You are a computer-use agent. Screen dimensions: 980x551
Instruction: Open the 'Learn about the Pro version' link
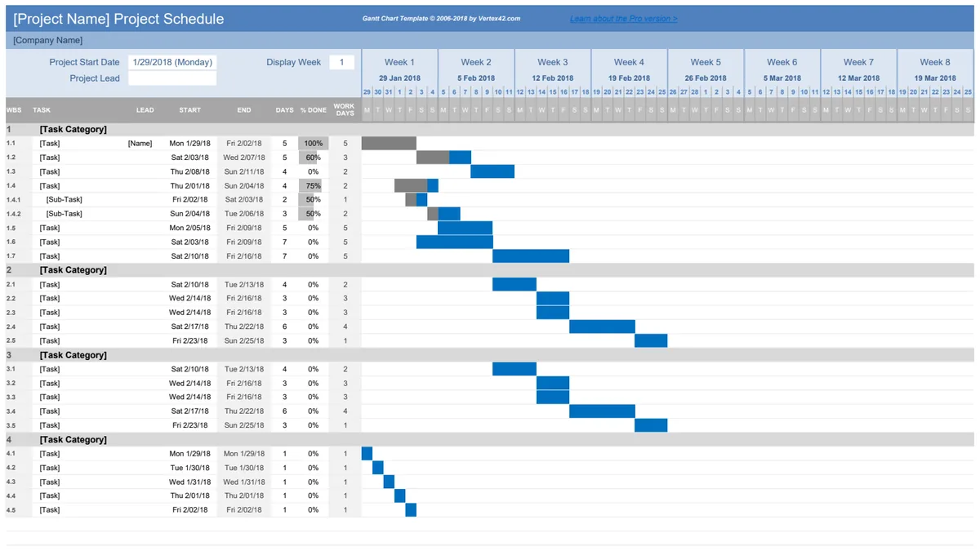(623, 19)
